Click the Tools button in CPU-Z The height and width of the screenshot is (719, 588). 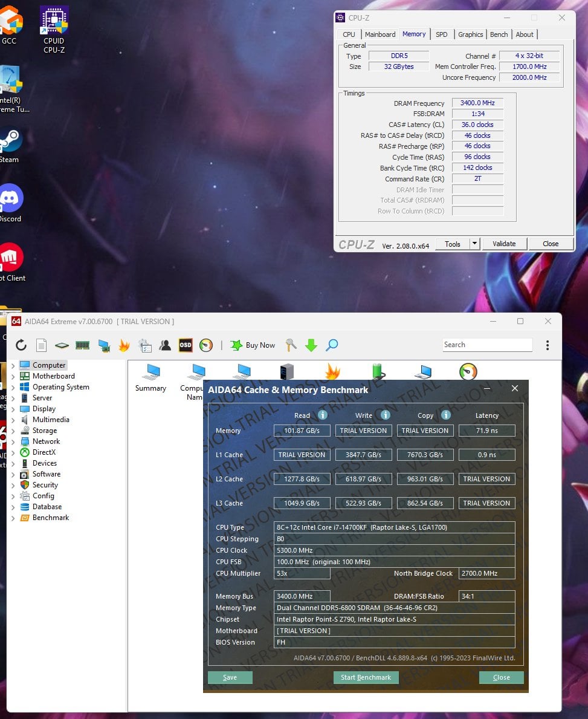(453, 244)
